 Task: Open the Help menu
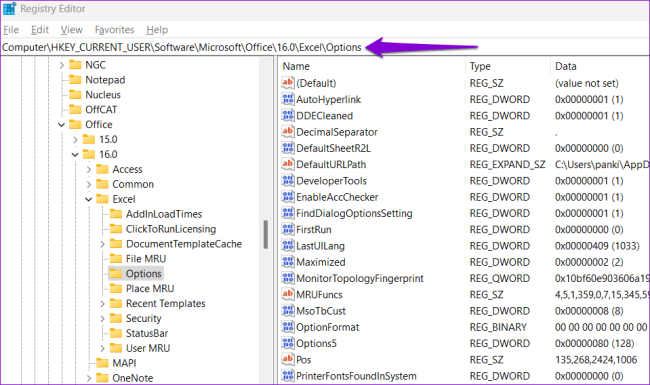tap(157, 30)
